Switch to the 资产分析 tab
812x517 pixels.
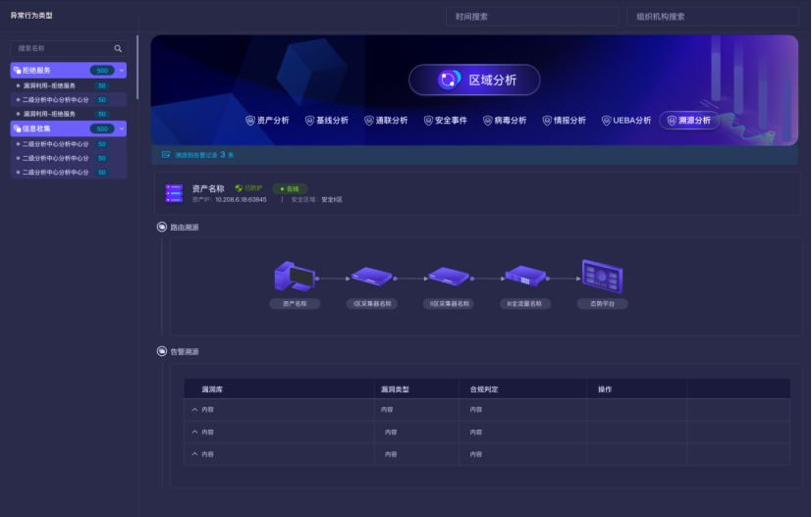pos(267,121)
